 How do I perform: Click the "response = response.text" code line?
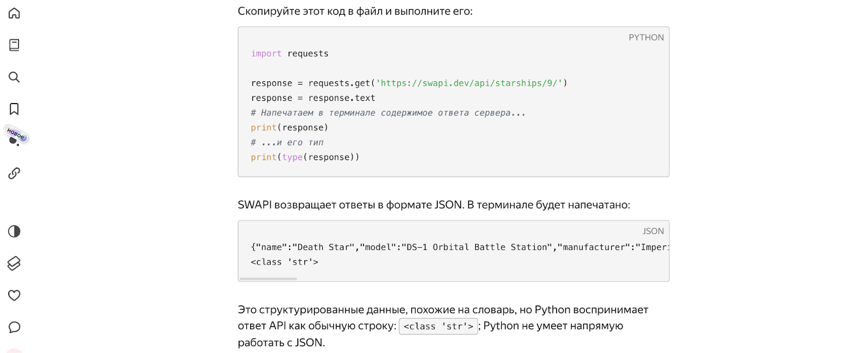[x=313, y=98]
